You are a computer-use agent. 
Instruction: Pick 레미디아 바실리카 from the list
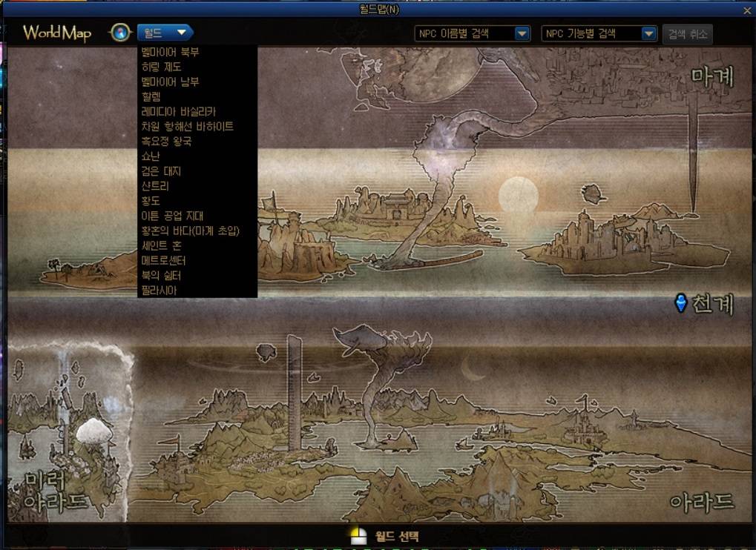(178, 112)
